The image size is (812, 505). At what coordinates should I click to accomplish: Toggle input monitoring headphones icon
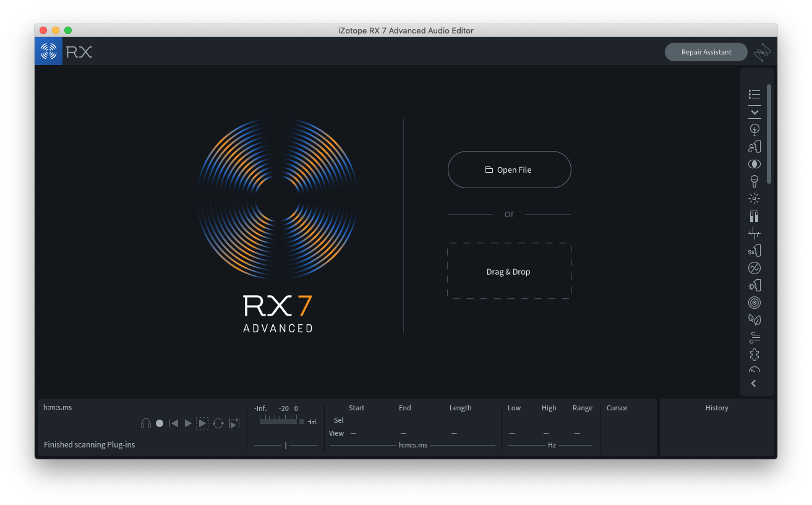[x=146, y=423]
